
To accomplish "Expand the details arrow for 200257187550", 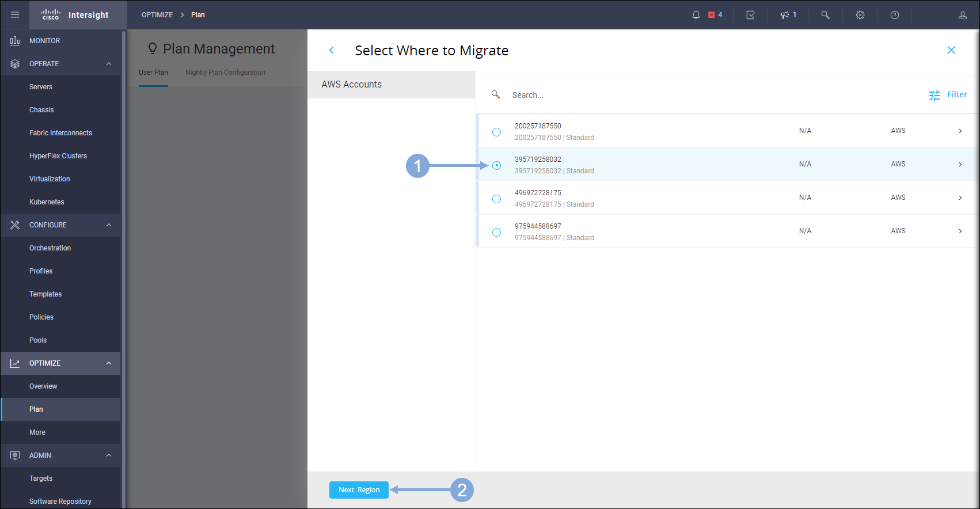I will coord(960,131).
